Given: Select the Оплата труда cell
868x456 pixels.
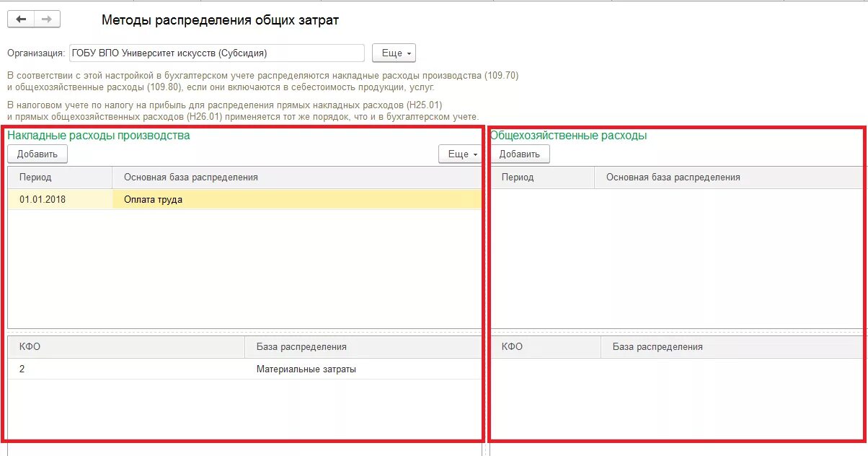Looking at the screenshot, I should tap(296, 200).
